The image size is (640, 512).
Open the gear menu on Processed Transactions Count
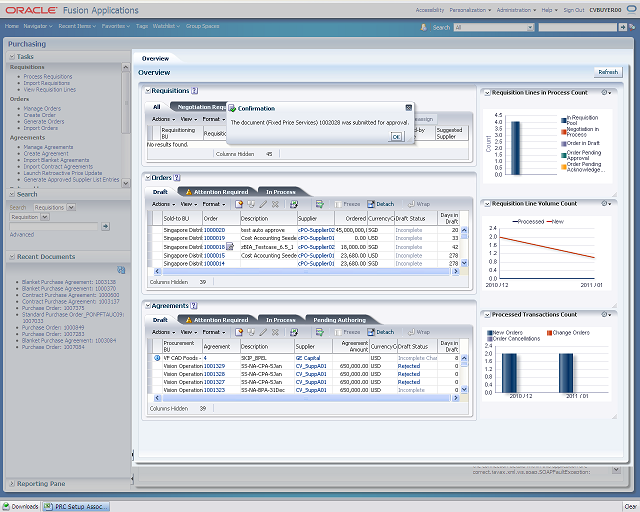pos(606,314)
